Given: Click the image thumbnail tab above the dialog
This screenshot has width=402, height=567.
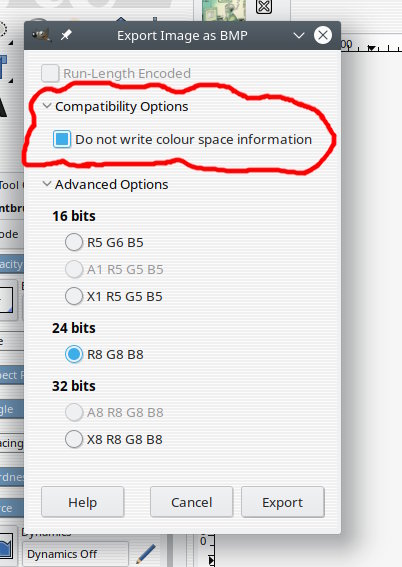Looking at the screenshot, I should click(x=224, y=10).
